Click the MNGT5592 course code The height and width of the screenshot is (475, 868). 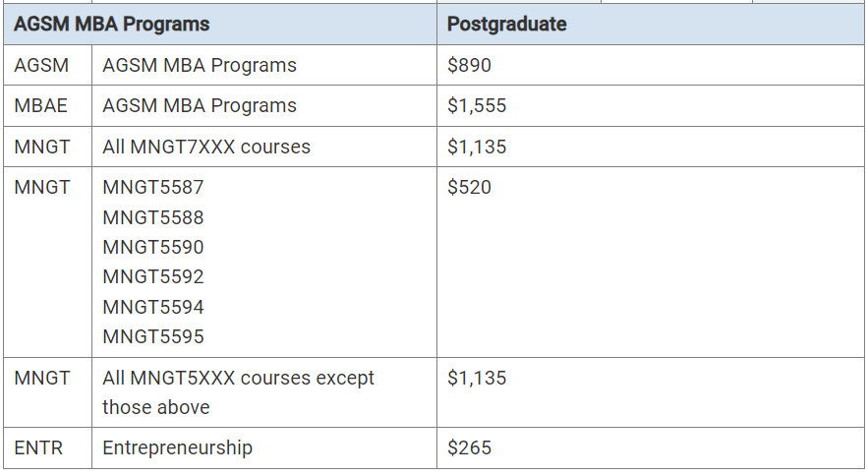tap(153, 276)
